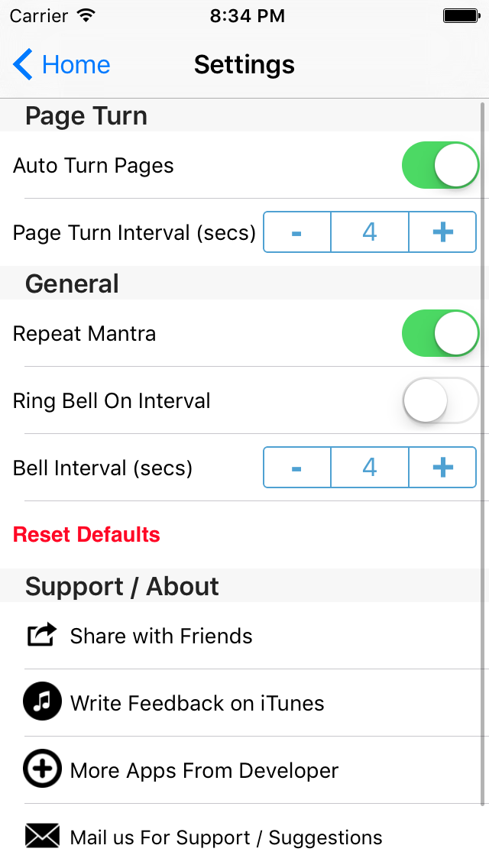489x868 pixels.
Task: Open More Apps From Developer
Action: pos(204,770)
